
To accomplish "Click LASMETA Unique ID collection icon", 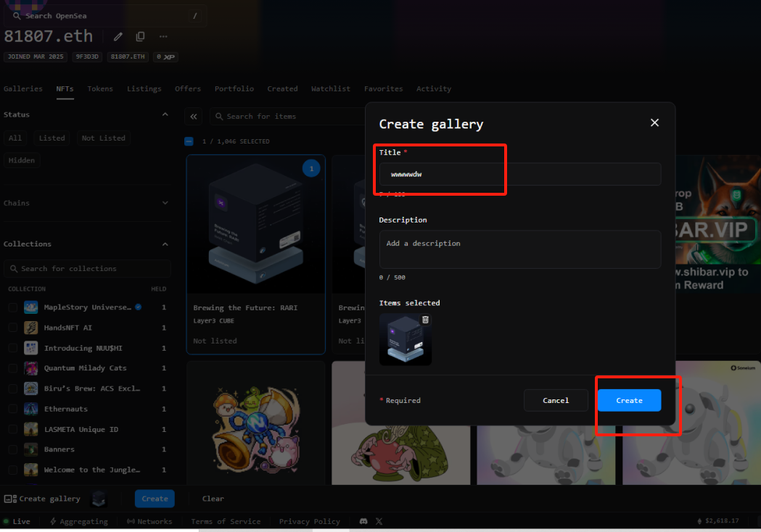I will pos(31,429).
